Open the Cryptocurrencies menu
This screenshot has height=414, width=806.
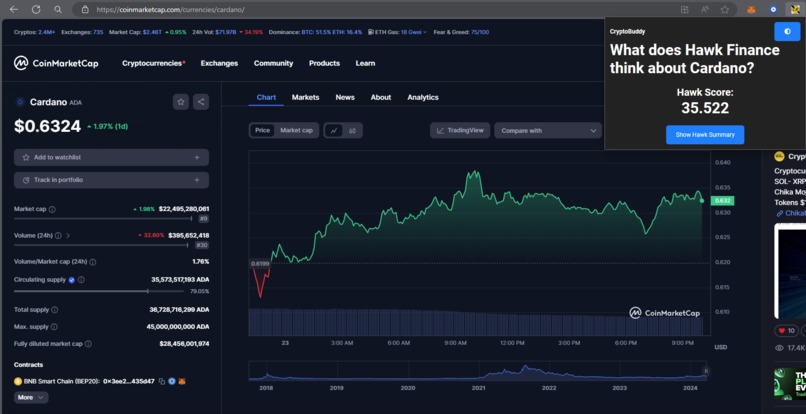[x=154, y=63]
